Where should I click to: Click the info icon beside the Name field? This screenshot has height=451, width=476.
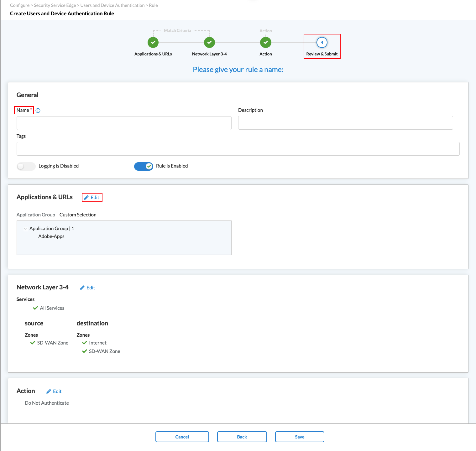pos(38,110)
